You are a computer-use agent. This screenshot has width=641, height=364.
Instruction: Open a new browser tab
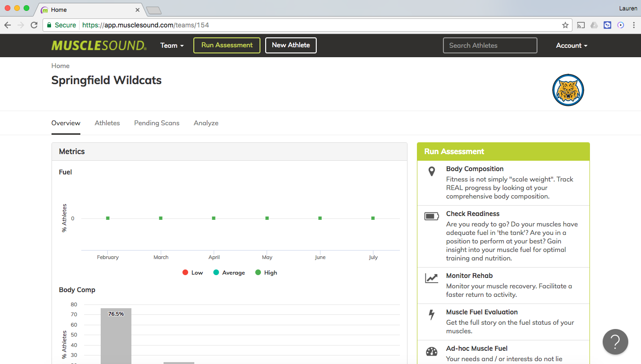(x=154, y=10)
